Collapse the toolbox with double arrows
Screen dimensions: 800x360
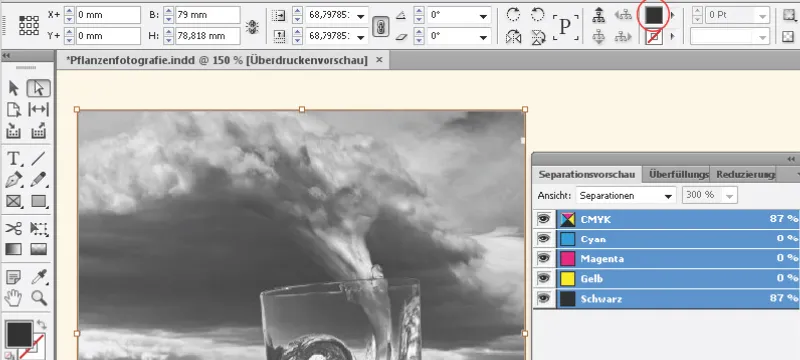[6, 56]
